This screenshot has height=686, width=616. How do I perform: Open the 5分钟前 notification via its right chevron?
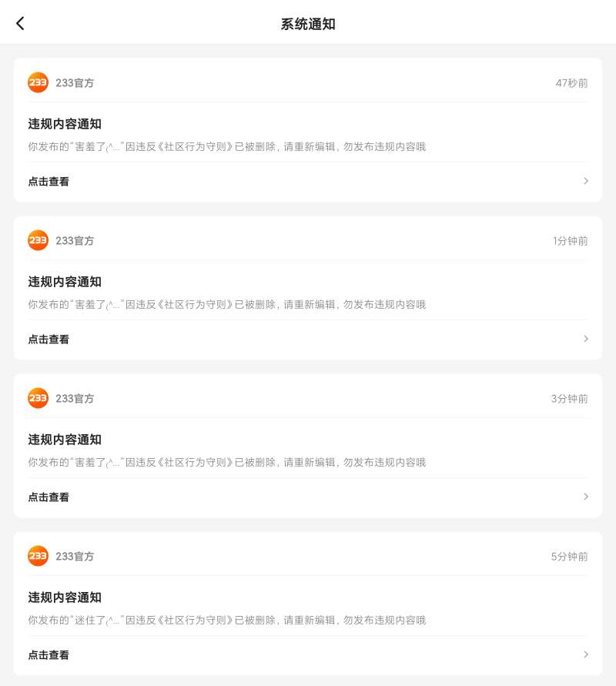[586, 654]
